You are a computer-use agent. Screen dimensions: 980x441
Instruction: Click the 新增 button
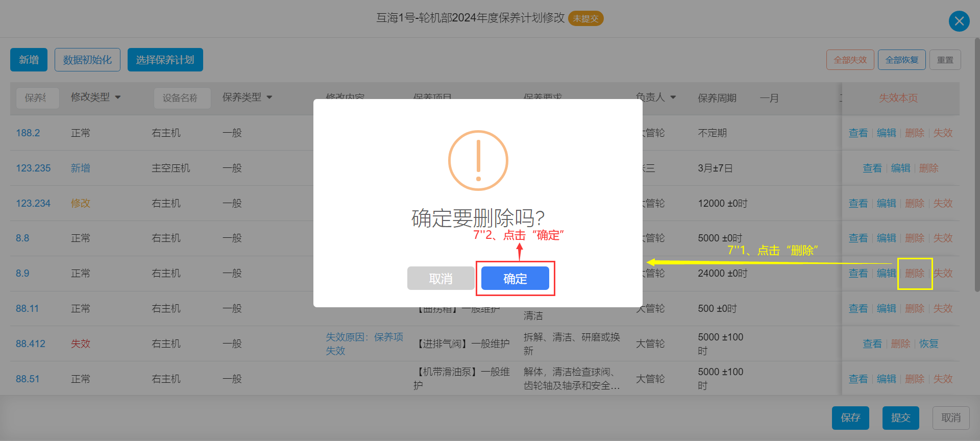[x=29, y=60]
